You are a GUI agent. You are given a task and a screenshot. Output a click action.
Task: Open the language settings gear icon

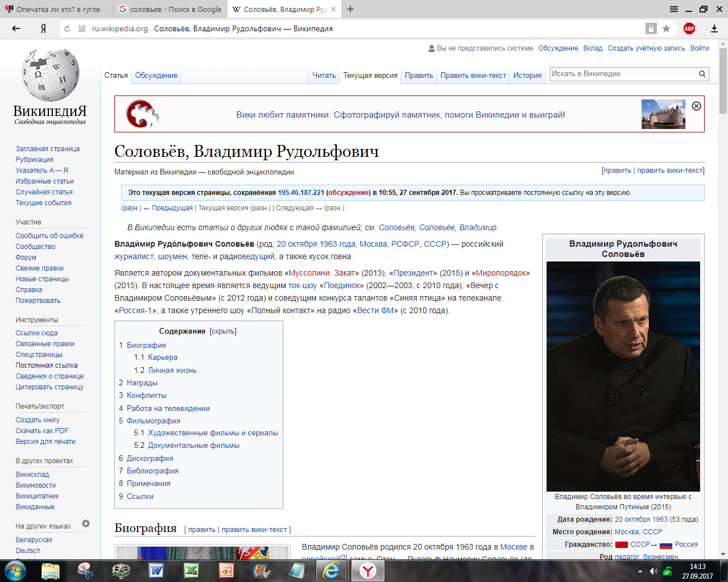[x=86, y=523]
